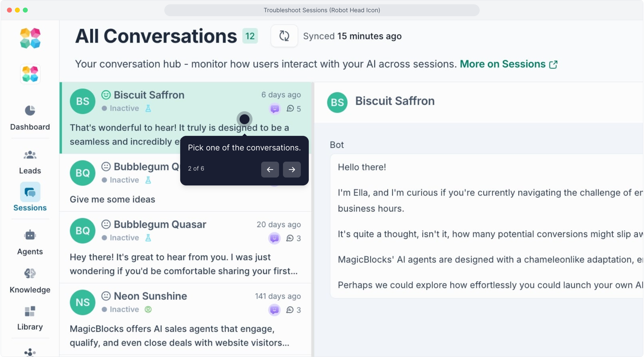Open the Knowledge brain icon
The width and height of the screenshot is (644, 357).
(x=30, y=273)
